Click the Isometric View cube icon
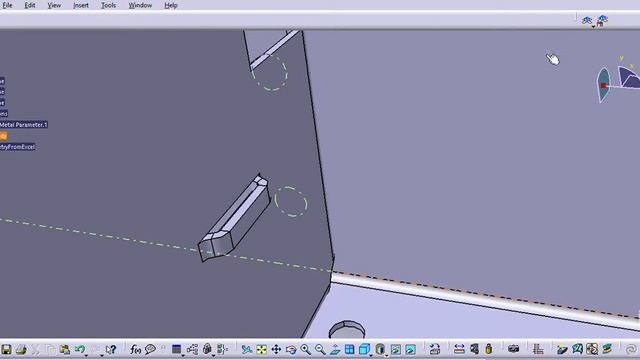The height and width of the screenshot is (360, 640). pos(364,349)
